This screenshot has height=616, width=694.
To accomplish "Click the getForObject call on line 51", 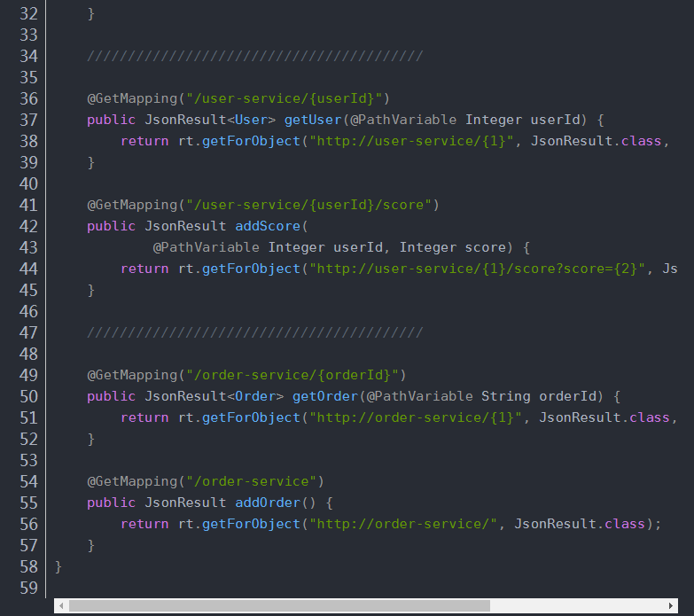I will 251,417.
